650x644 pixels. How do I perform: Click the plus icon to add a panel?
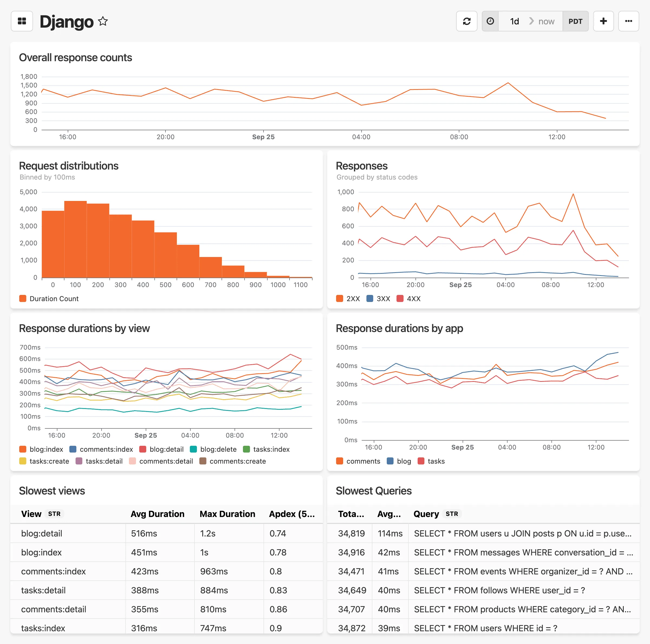[x=603, y=21]
